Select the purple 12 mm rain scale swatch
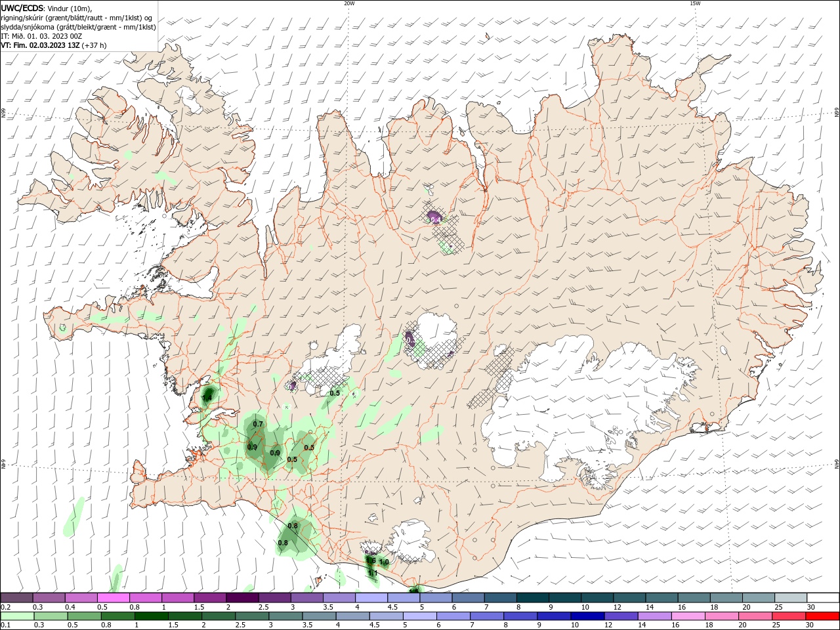The height and width of the screenshot is (630, 840). pyautogui.click(x=621, y=616)
